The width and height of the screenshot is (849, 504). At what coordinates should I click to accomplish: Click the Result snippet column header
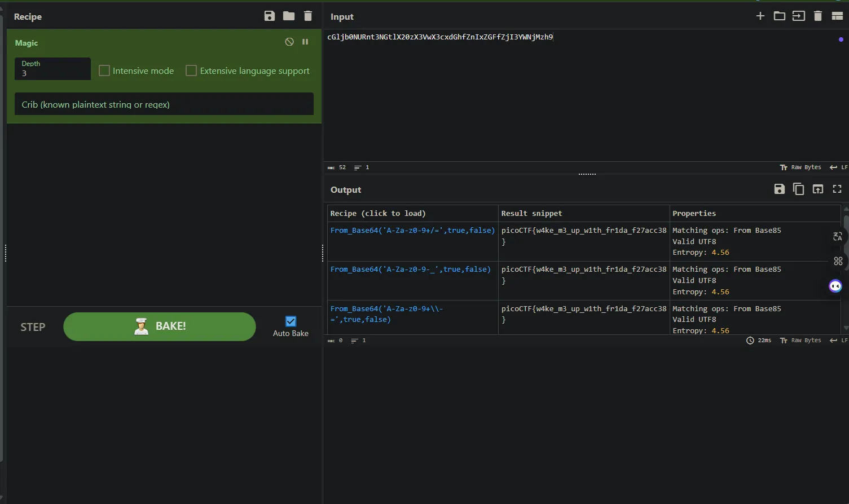coord(531,213)
